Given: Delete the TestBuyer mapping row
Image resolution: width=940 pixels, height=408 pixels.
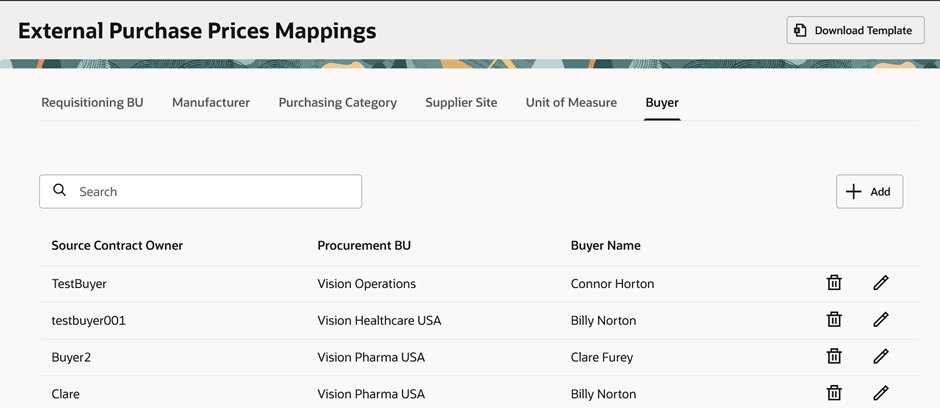Looking at the screenshot, I should click(834, 283).
